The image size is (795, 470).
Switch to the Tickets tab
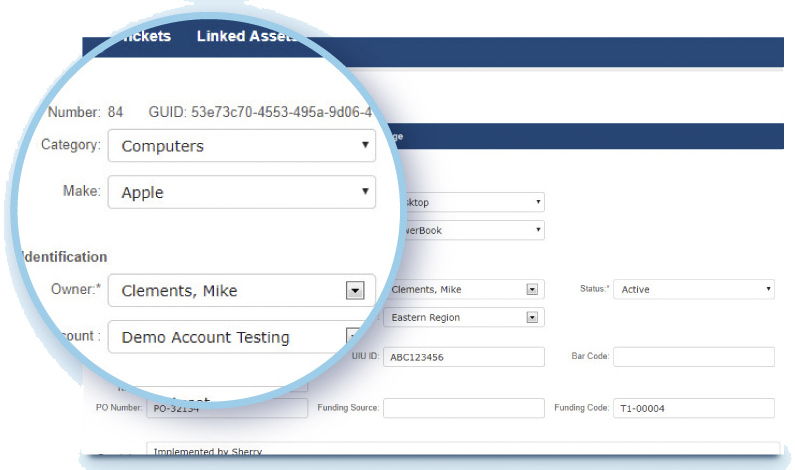click(x=143, y=36)
